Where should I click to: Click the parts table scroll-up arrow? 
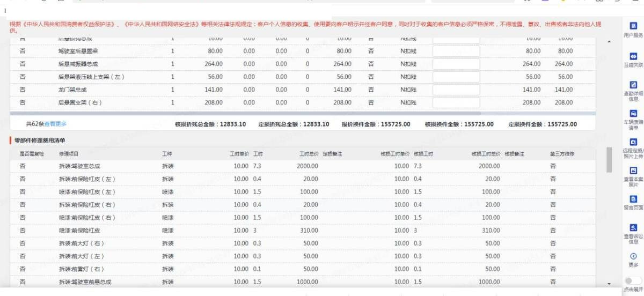[609, 42]
